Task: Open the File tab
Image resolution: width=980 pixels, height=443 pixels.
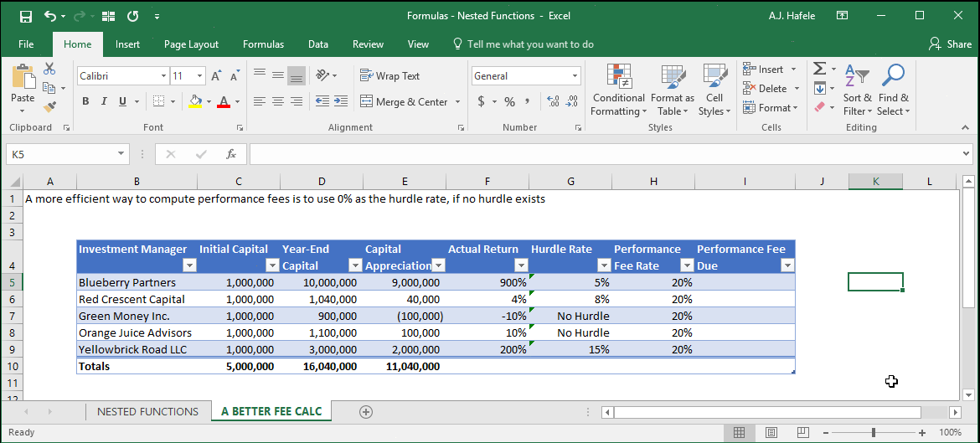Action: click(26, 44)
